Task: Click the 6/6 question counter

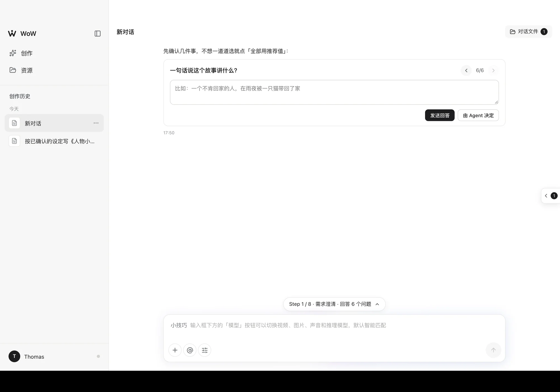Action: 480,71
